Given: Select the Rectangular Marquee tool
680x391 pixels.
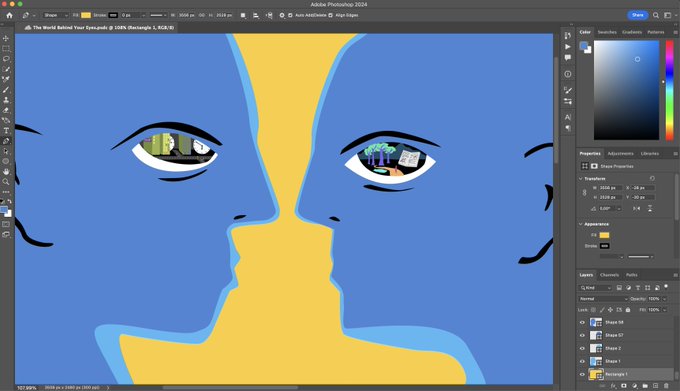Looking at the screenshot, I should (x=6, y=49).
